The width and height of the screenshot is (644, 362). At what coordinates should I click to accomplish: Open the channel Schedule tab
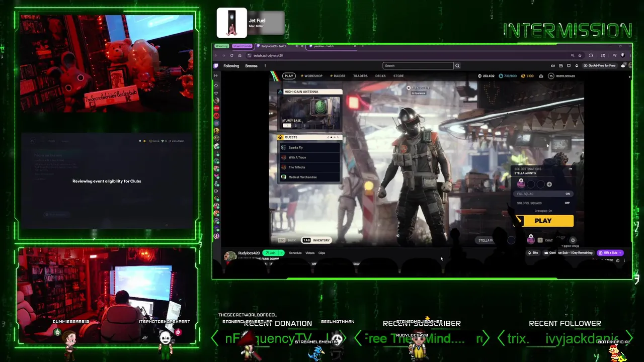[295, 253]
